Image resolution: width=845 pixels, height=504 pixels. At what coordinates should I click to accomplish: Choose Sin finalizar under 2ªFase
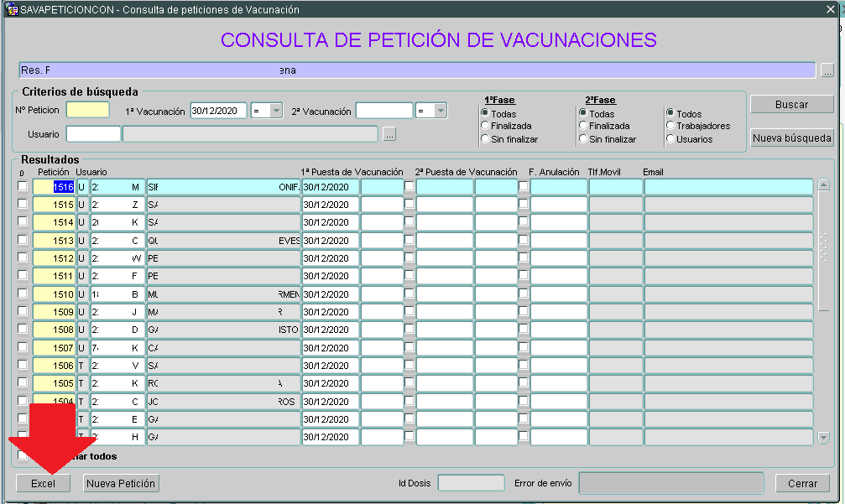(x=582, y=139)
